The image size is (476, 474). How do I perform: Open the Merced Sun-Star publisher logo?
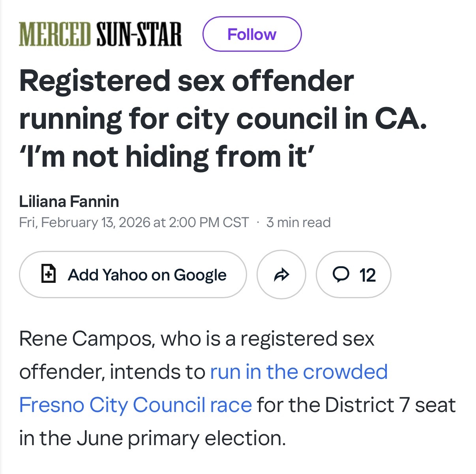tap(100, 34)
